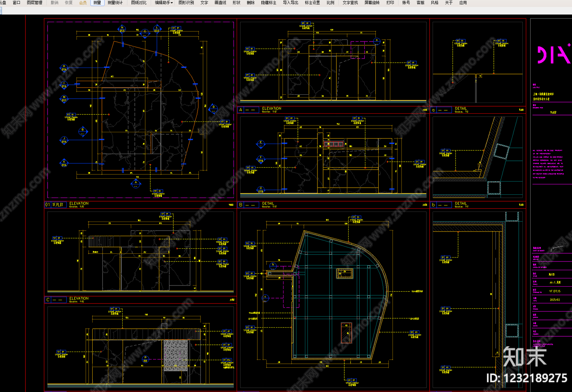Click the 1F.DT.15 drawing number in title block
This screenshot has width=572, height=392.
pos(555,291)
